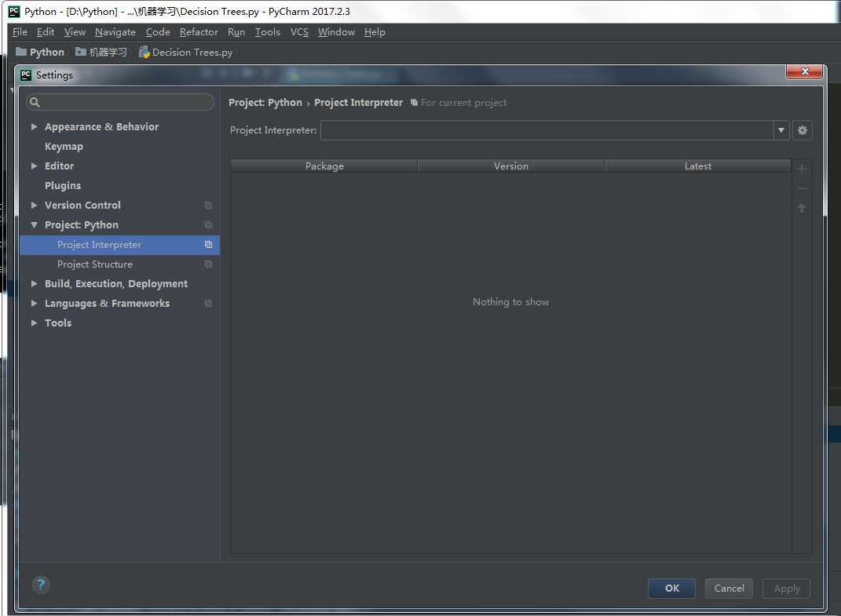Click Project: Python header breadcrumb text

(265, 102)
